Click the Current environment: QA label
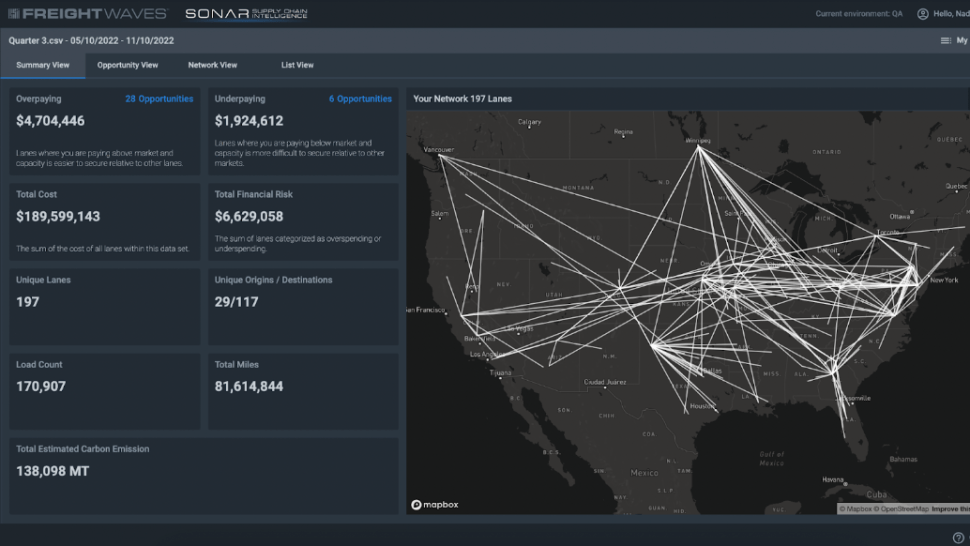The height and width of the screenshot is (546, 970). pyautogui.click(x=859, y=14)
